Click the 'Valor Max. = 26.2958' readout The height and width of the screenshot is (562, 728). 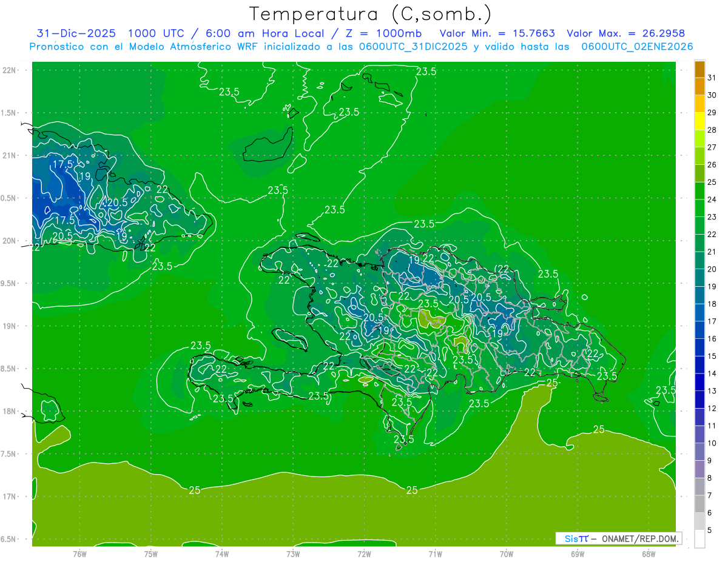click(x=625, y=33)
